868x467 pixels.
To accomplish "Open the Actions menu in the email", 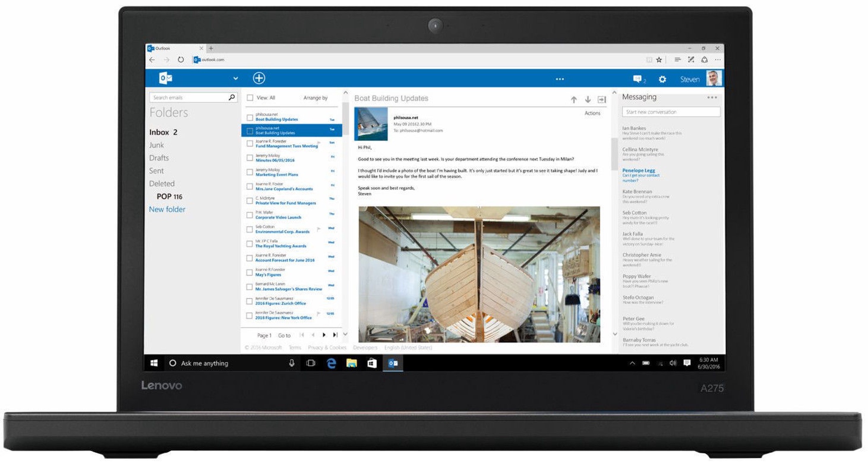I will point(592,113).
